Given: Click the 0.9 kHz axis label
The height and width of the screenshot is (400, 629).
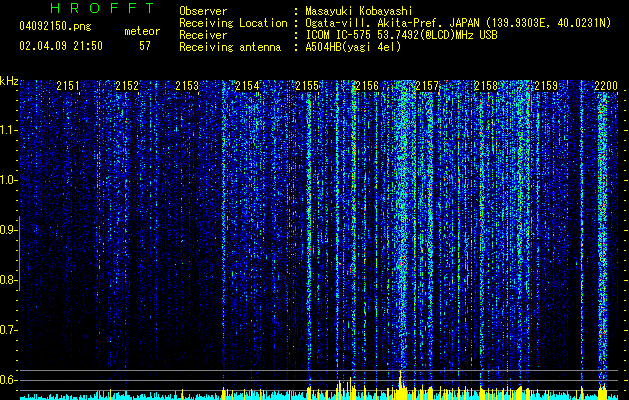Looking at the screenshot, I should (x=8, y=230).
